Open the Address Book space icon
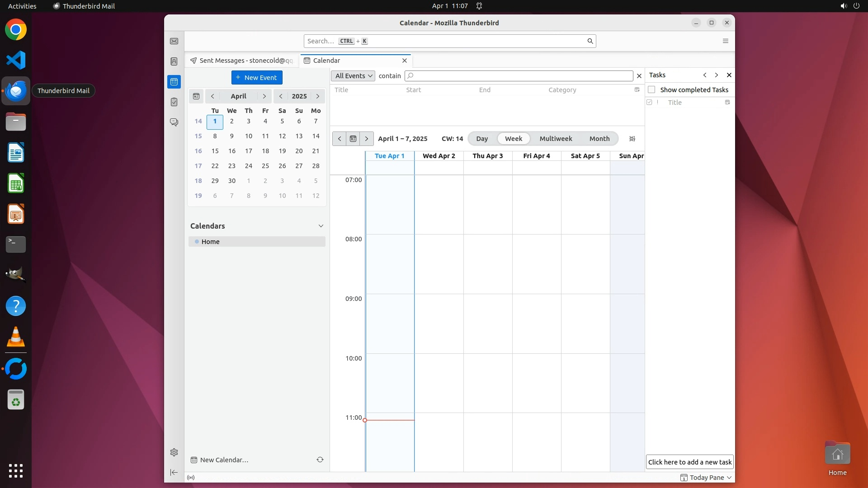 pyautogui.click(x=174, y=61)
